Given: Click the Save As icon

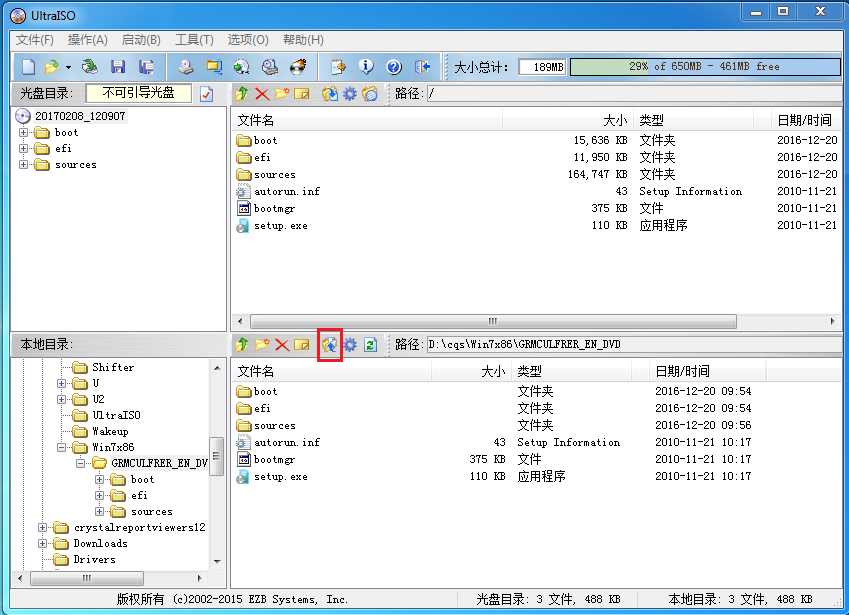Looking at the screenshot, I should (146, 67).
